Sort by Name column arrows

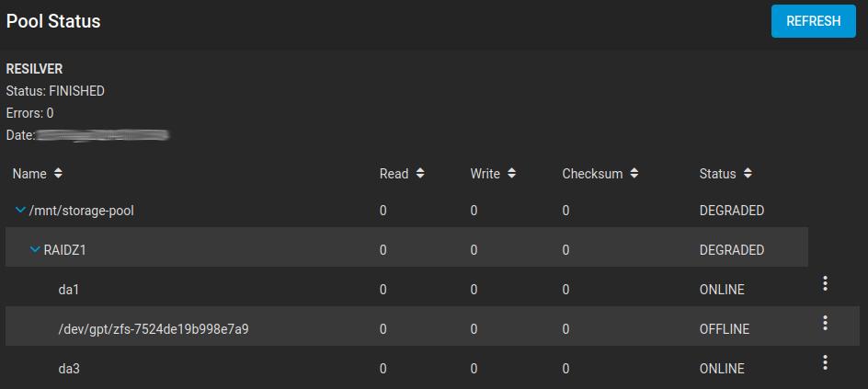59,173
